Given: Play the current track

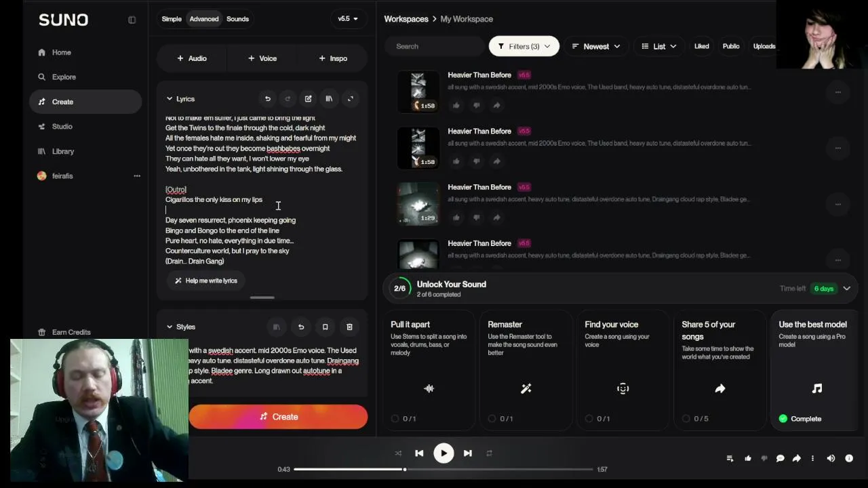Looking at the screenshot, I should (x=443, y=453).
